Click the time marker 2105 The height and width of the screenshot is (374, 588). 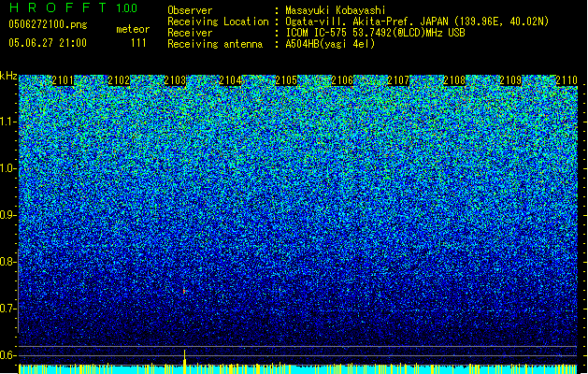coord(286,80)
